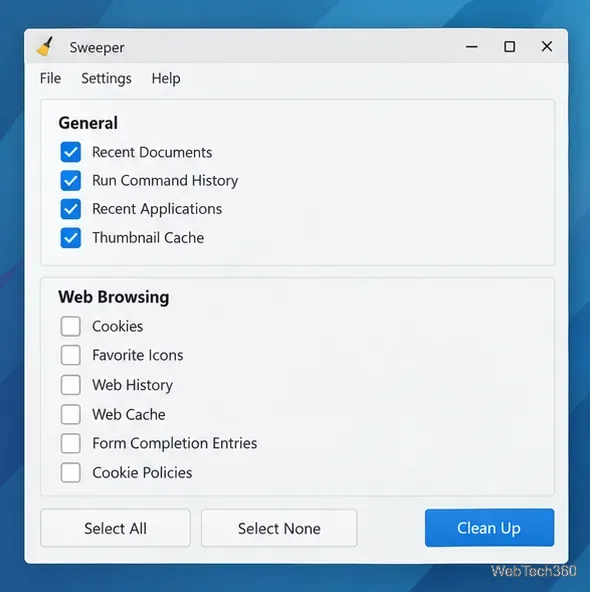
Task: Enable the Cookies checkbox
Action: coord(71,326)
